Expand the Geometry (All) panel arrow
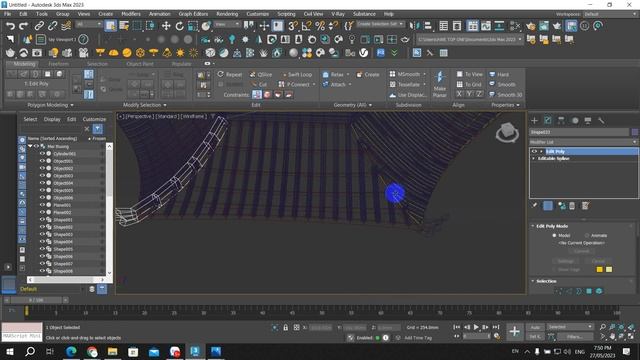The width and height of the screenshot is (640, 360). [370, 105]
